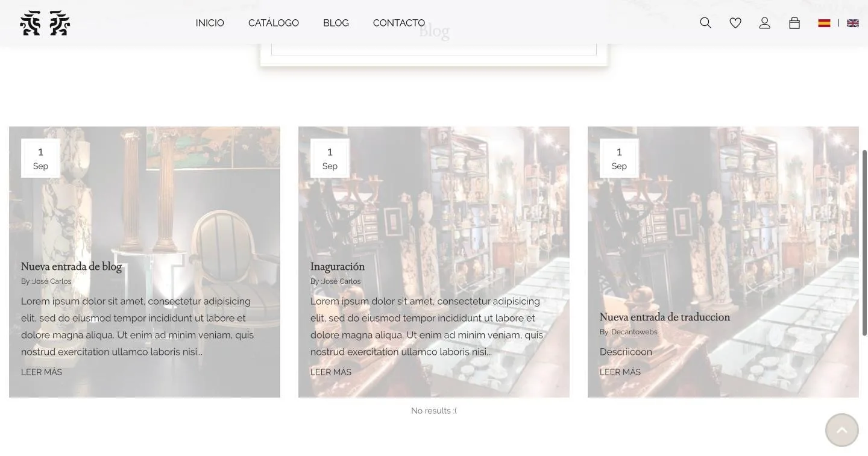This screenshot has width=868, height=456.
Task: Open the post titled Nueva entrada de blog
Action: click(x=71, y=266)
